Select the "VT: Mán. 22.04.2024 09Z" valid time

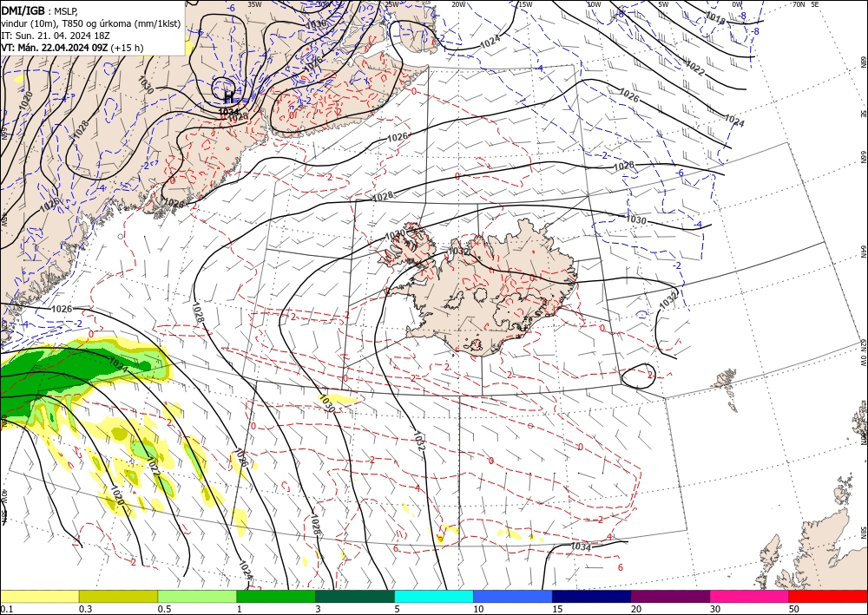coord(55,48)
